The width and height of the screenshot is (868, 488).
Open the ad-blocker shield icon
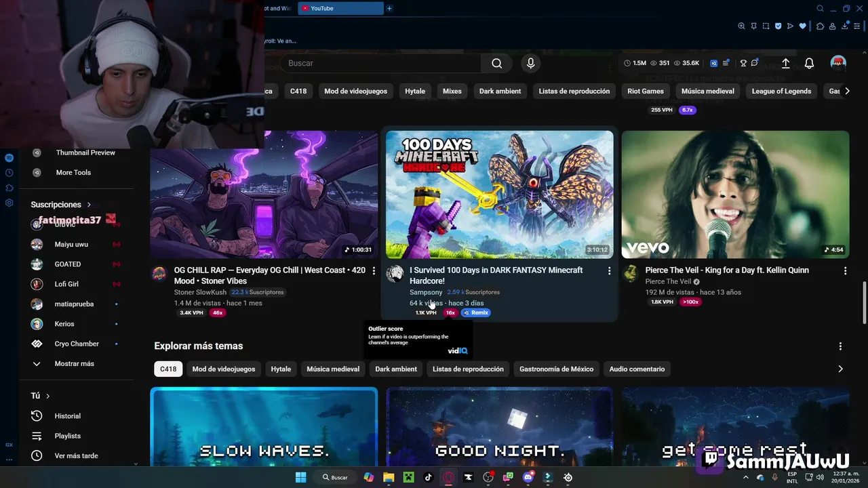[x=778, y=26]
